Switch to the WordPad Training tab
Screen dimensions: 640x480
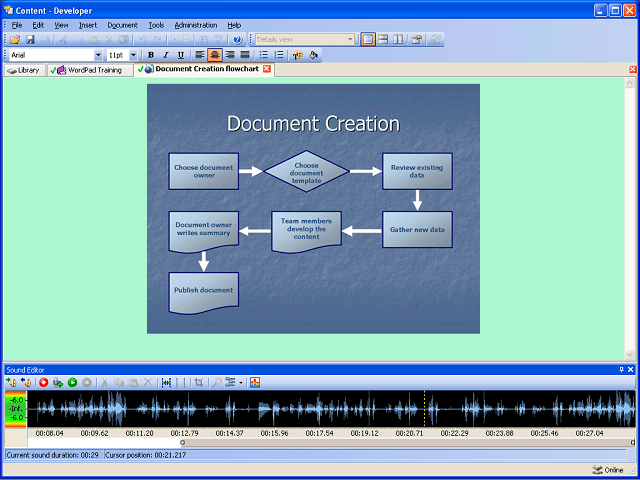pyautogui.click(x=90, y=70)
